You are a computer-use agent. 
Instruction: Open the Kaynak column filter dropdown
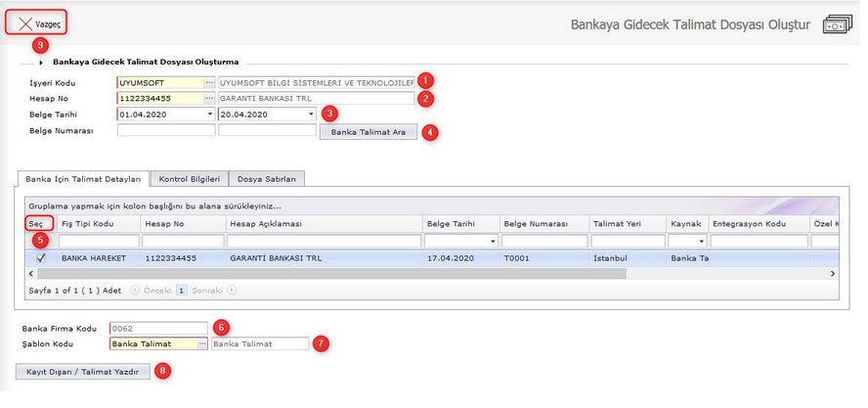(x=701, y=241)
